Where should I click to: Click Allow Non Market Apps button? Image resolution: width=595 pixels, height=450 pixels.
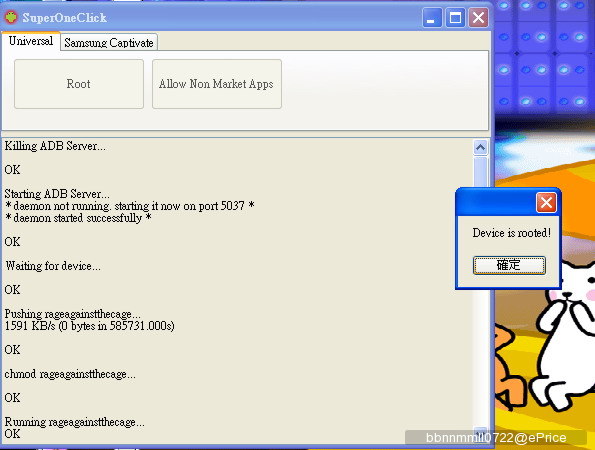pos(217,84)
